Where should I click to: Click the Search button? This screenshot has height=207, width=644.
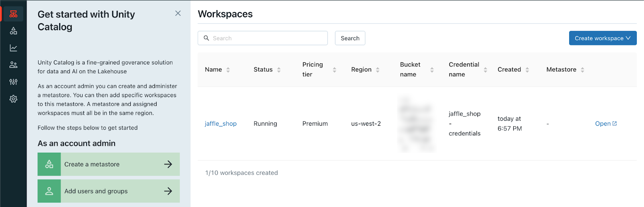350,38
